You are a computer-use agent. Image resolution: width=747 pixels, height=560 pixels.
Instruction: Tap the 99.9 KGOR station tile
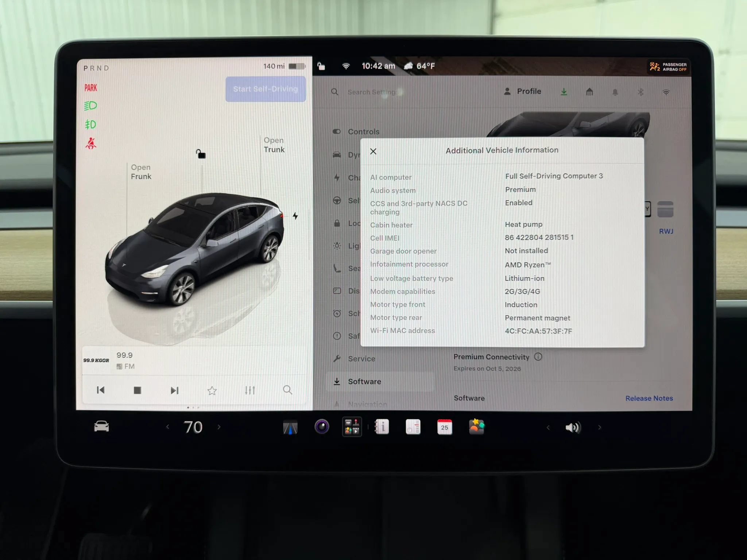click(96, 360)
